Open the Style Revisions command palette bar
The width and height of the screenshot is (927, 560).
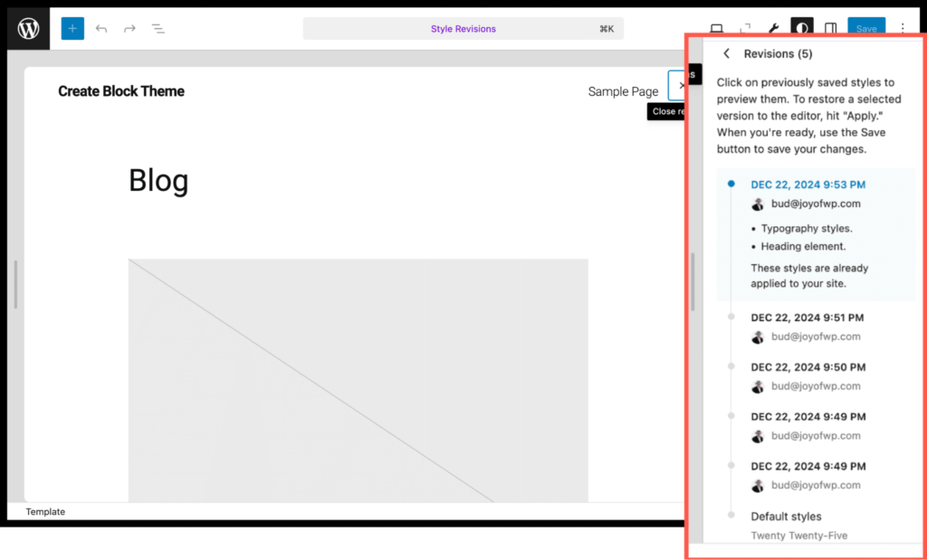pos(463,28)
